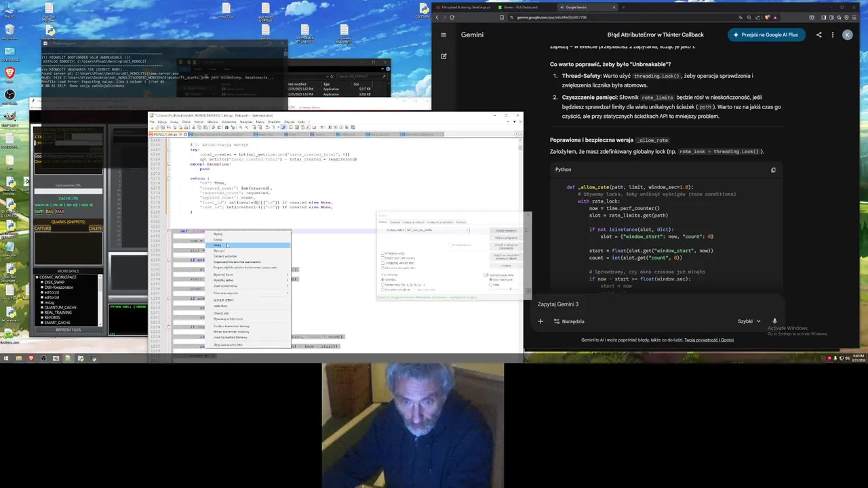Image resolution: width=868 pixels, height=488 pixels.
Task: Select Dtill-Kwazonator in the workspace tree
Action: click(x=59, y=287)
